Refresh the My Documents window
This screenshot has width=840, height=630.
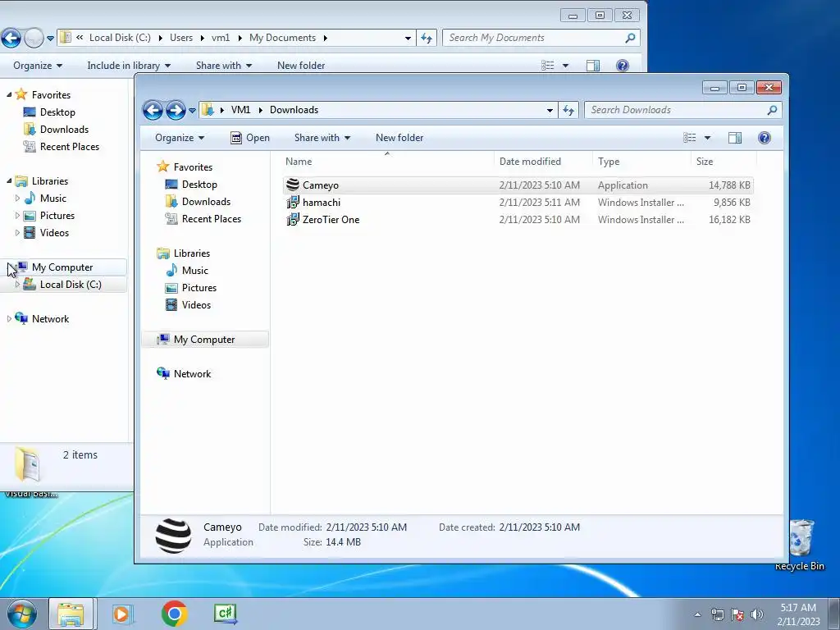(x=427, y=38)
